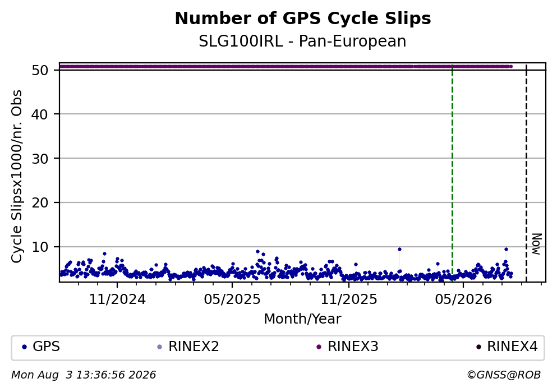Click the RINEX4 legend marker dot
This screenshot has width=557, height=392.
[x=478, y=347]
